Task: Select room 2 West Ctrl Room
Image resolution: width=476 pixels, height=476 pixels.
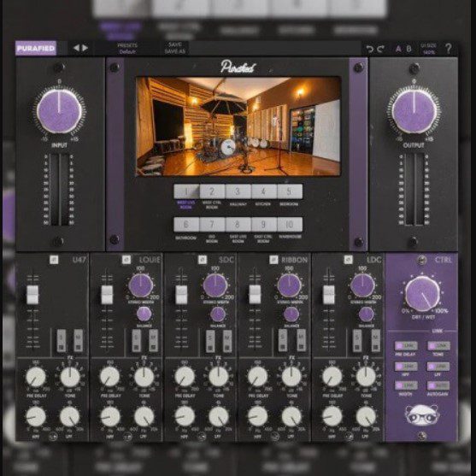Action: point(212,191)
